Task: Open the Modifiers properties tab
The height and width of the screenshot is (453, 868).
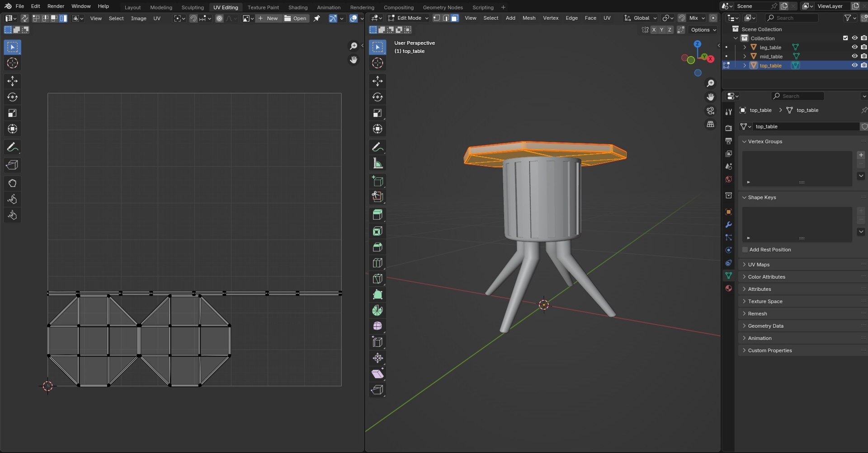Action: pos(728,224)
